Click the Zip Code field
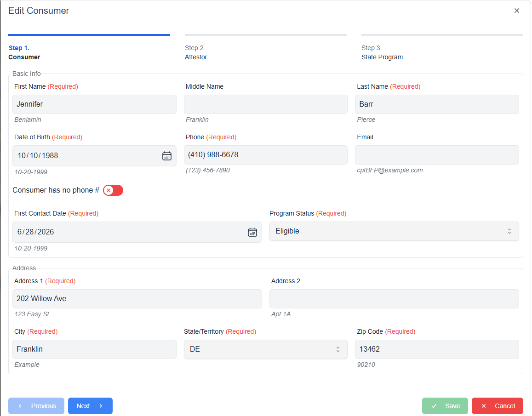532x416 pixels. (x=437, y=349)
